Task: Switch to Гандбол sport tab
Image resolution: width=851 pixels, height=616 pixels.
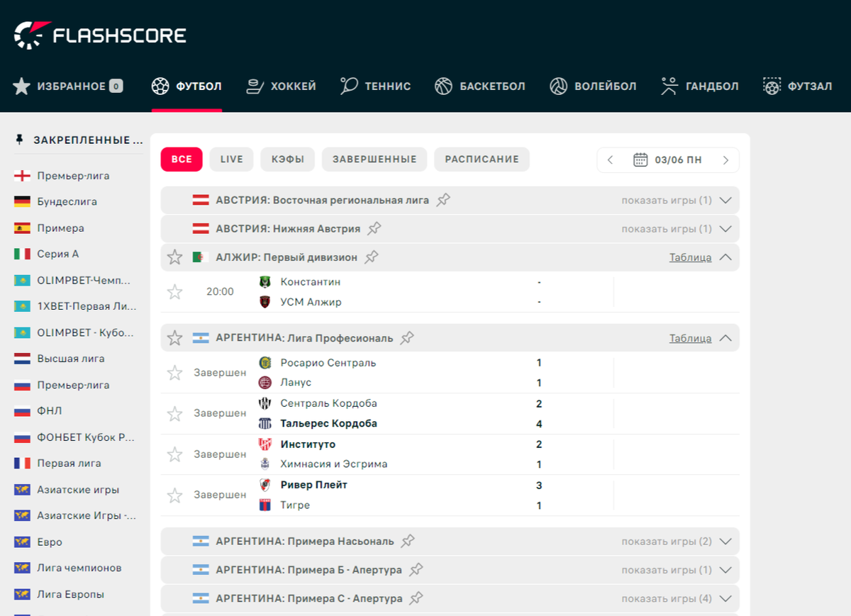Action: click(x=699, y=86)
